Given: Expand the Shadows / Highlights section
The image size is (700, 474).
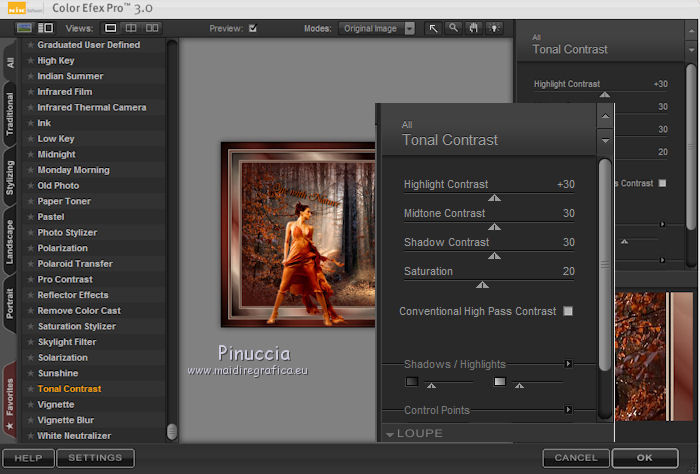Looking at the screenshot, I should point(568,364).
